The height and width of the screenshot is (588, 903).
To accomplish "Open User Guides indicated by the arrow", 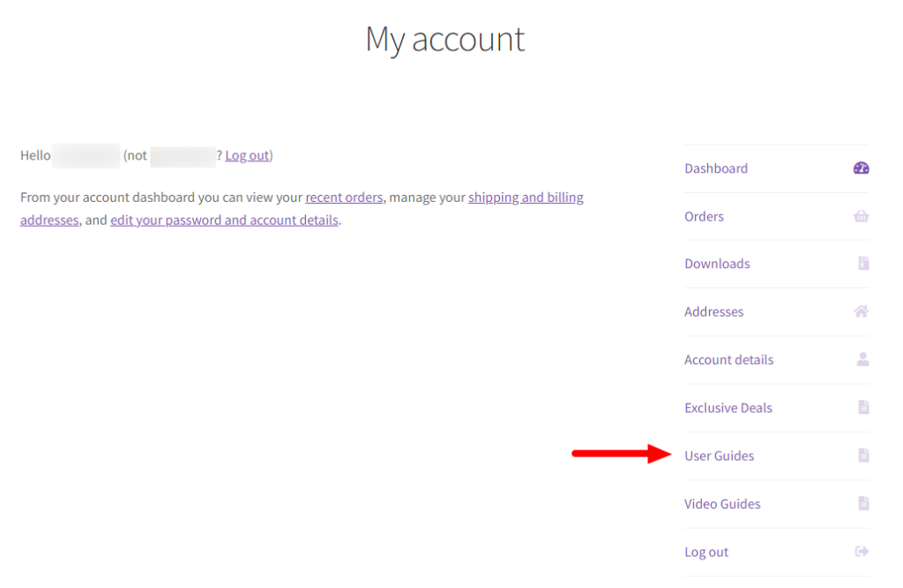I will pos(720,455).
